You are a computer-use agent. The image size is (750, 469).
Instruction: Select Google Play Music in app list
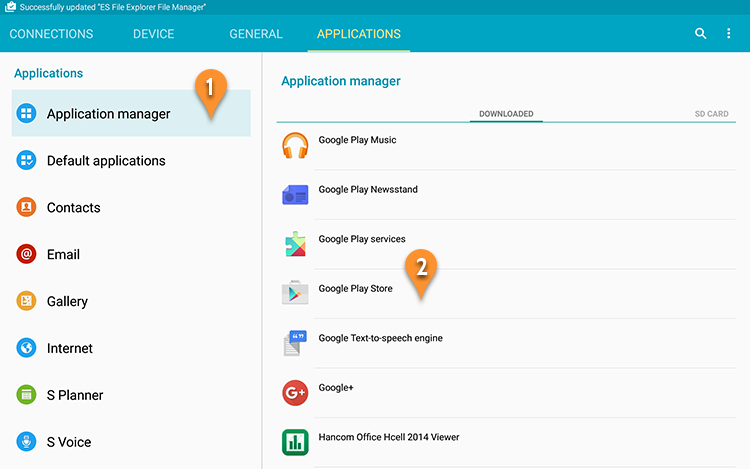click(x=506, y=146)
